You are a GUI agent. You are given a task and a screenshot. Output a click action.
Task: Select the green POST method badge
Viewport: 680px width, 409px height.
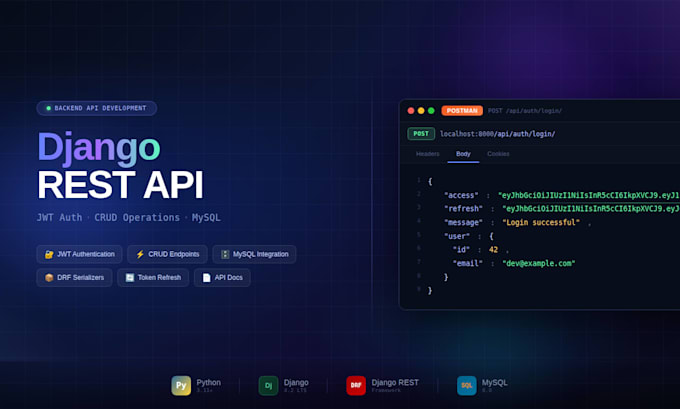[421, 134]
